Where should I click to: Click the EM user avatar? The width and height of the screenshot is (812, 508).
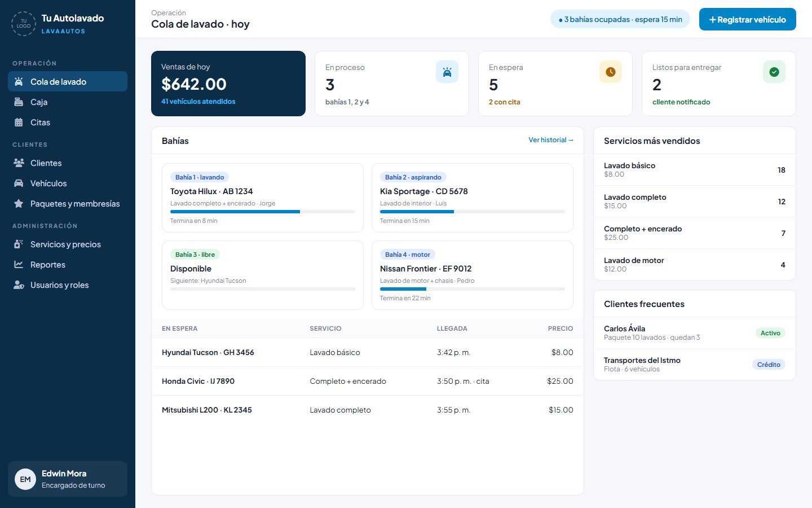[25, 479]
